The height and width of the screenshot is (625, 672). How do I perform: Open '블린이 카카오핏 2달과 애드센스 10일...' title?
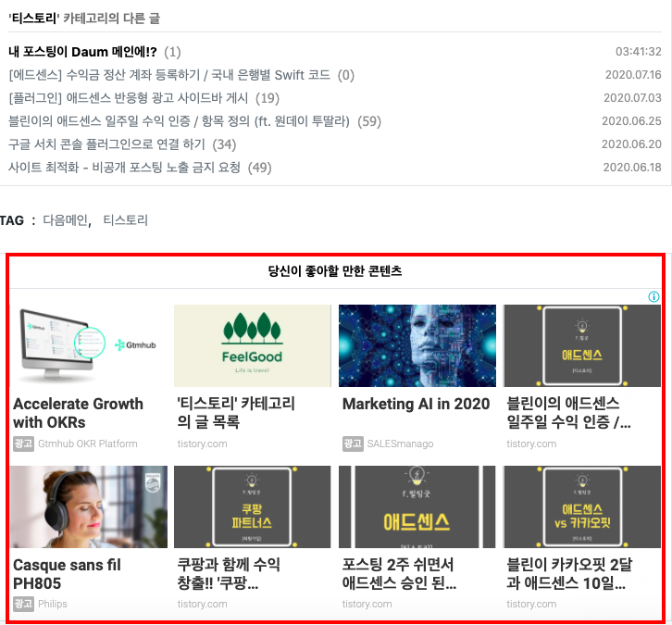pos(569,574)
